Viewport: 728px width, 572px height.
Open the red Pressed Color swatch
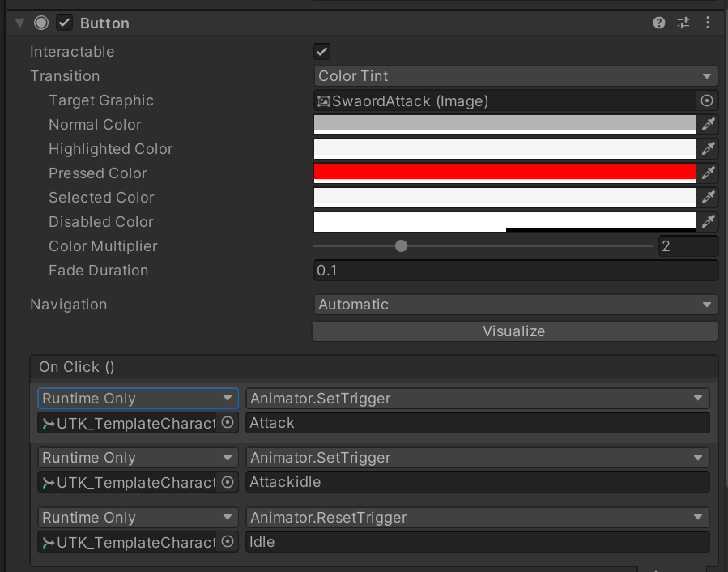click(504, 173)
